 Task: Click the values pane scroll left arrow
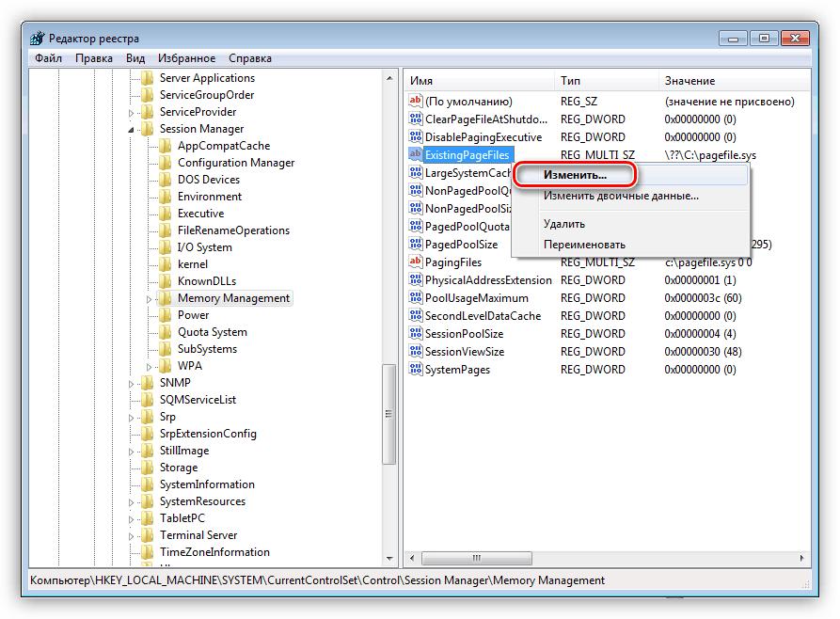point(412,558)
